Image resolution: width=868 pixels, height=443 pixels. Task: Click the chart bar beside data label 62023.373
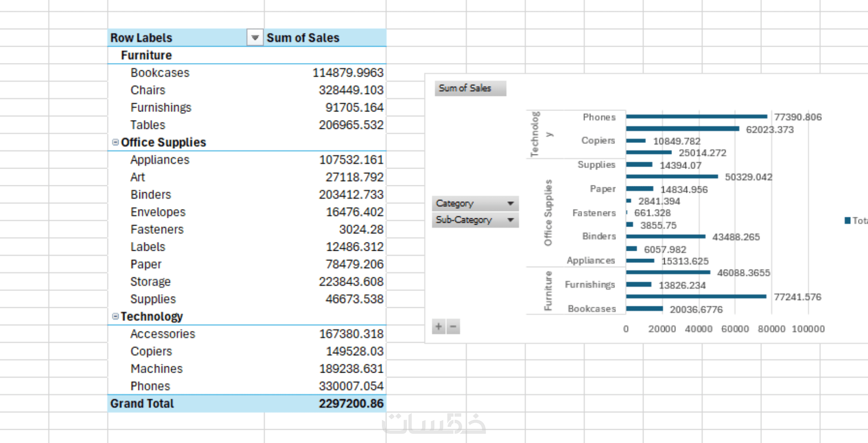(x=683, y=129)
